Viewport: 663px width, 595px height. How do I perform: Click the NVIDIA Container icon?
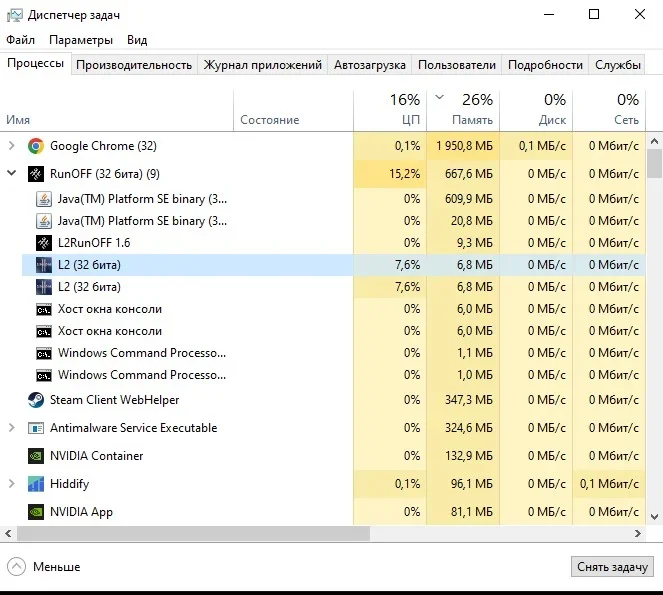[36, 456]
